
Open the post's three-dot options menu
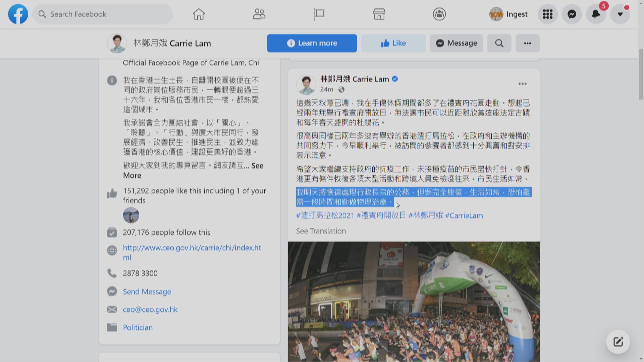click(522, 84)
